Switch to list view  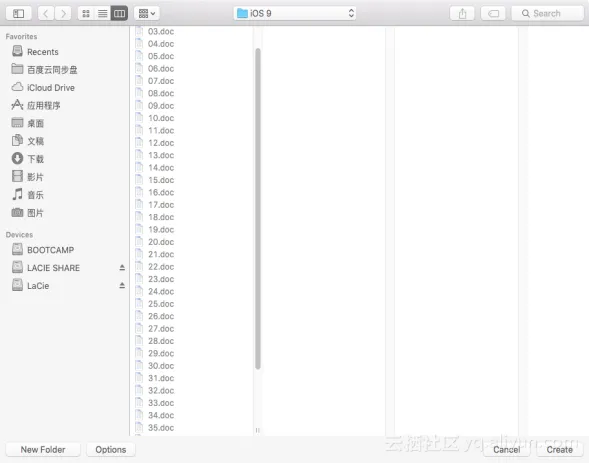(x=103, y=14)
